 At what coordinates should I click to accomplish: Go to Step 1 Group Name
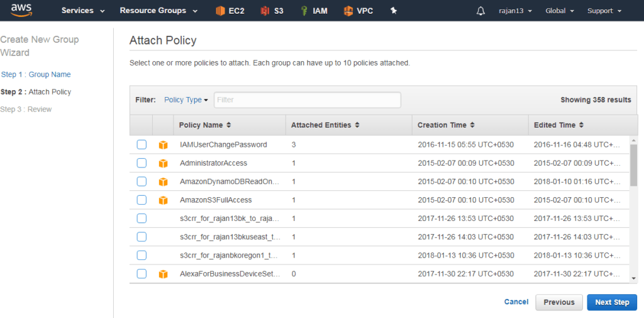click(36, 74)
